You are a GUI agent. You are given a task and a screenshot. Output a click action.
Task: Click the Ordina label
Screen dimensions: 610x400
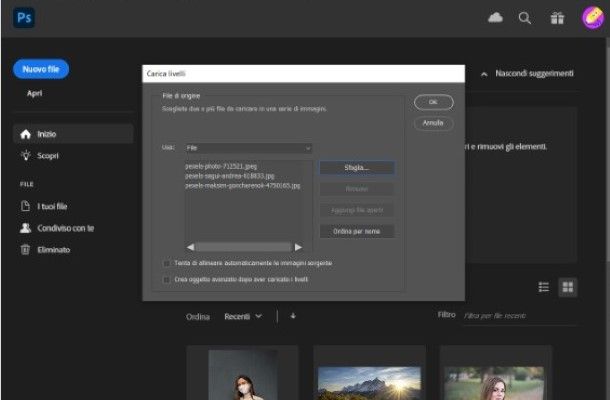click(198, 317)
